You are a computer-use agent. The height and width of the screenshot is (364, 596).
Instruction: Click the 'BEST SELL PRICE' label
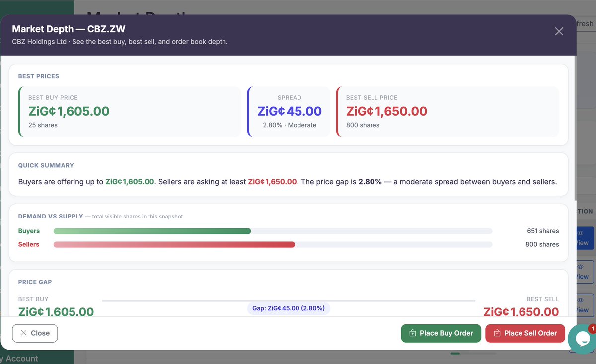pyautogui.click(x=372, y=98)
